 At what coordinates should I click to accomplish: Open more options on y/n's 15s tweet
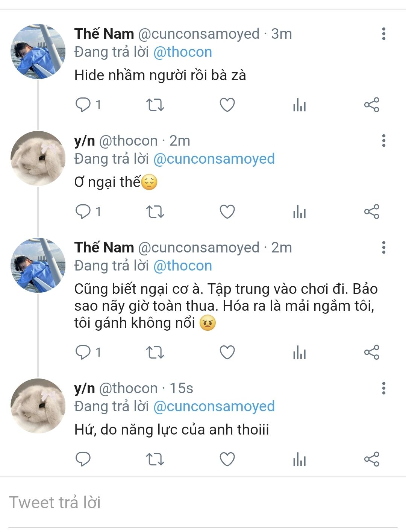(x=383, y=388)
